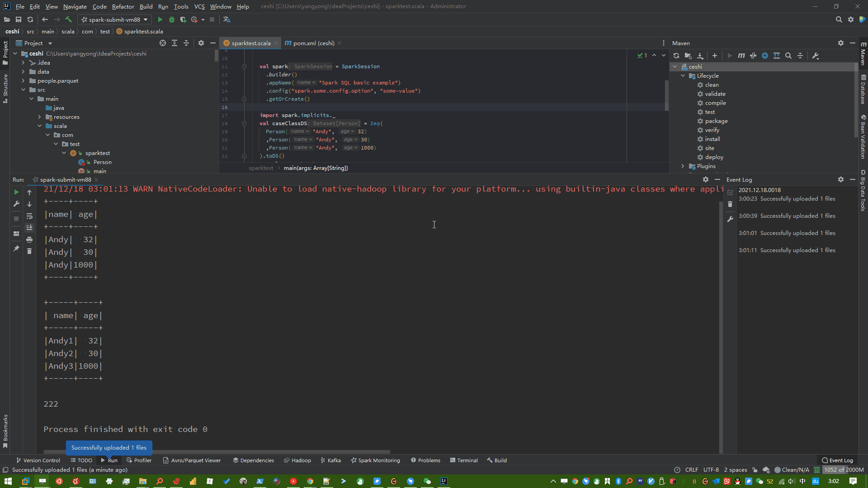The width and height of the screenshot is (868, 488).
Task: Toggle Maven offline mode
Action: 753,56
